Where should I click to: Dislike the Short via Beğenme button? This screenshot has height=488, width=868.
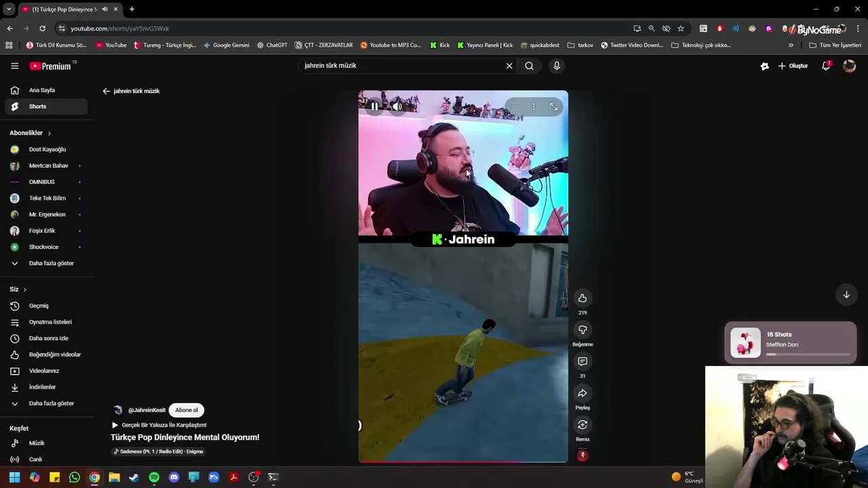point(583,330)
